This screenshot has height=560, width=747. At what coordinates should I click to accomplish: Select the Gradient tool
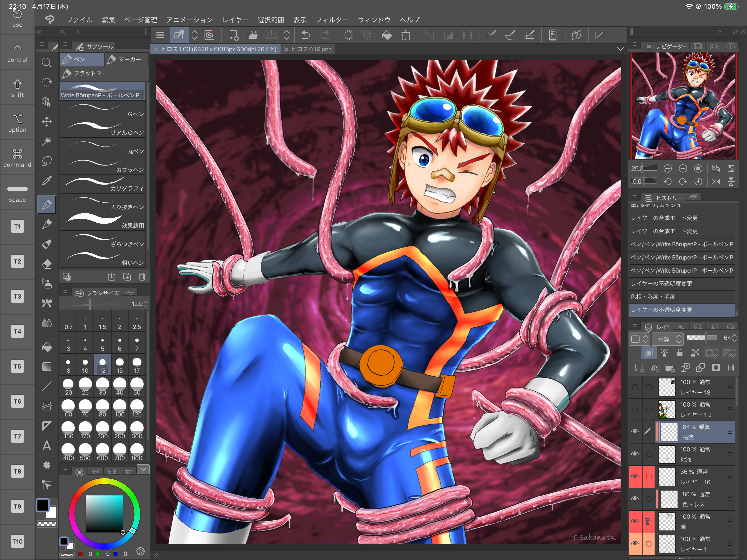coord(46,366)
